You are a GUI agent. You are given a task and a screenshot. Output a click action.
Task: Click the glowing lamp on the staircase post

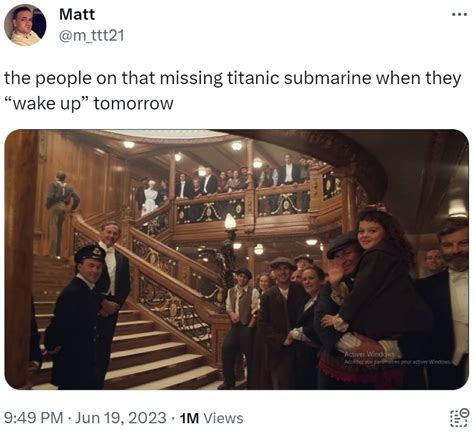click(x=230, y=222)
